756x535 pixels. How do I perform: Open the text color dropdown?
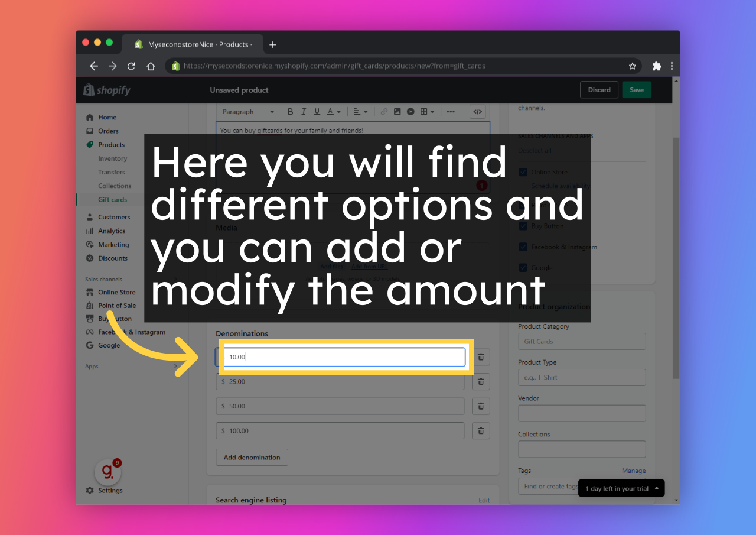coord(334,111)
